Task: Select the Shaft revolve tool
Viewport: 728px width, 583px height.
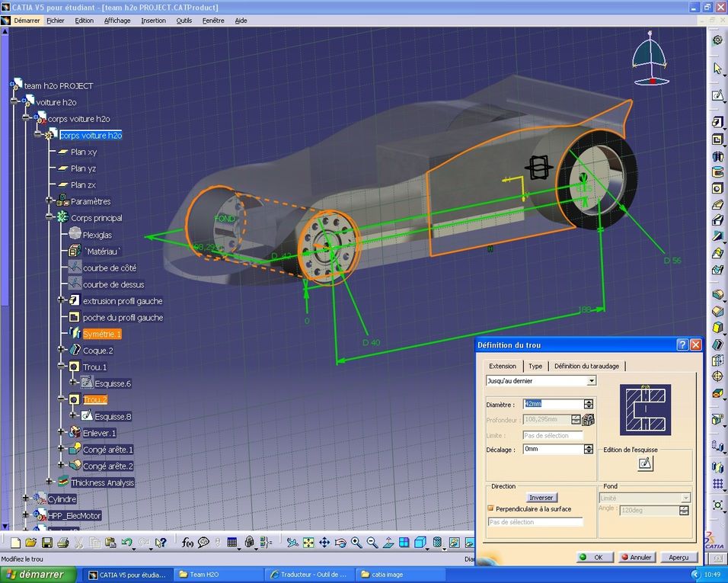Action: click(x=717, y=156)
